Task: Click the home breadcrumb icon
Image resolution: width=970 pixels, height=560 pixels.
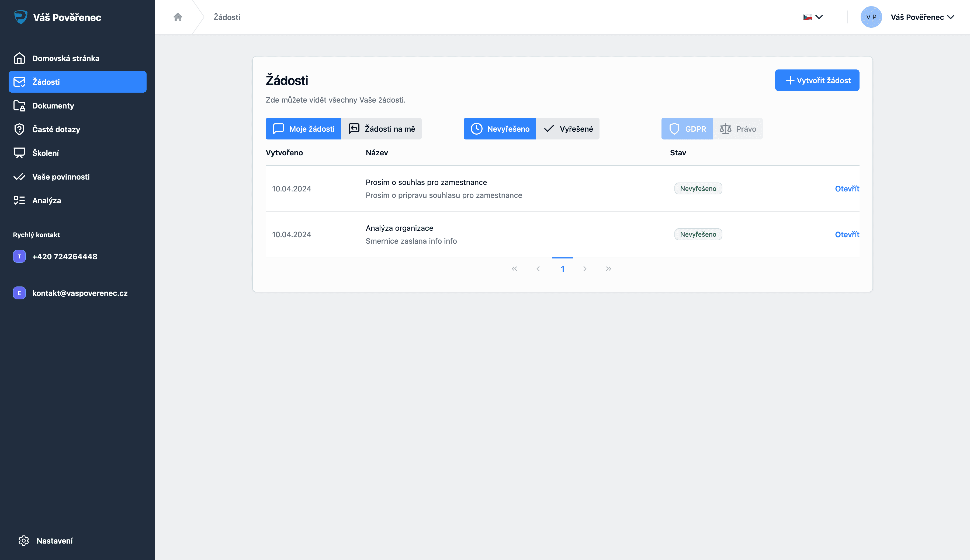Action: pyautogui.click(x=178, y=17)
